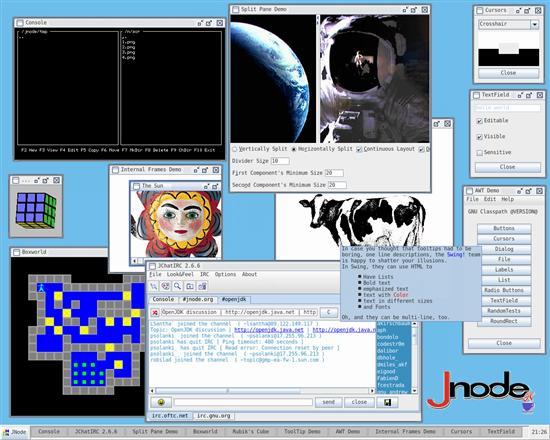550x440 pixels.
Task: Click the Split Pane Demo title icon
Action: [x=236, y=9]
